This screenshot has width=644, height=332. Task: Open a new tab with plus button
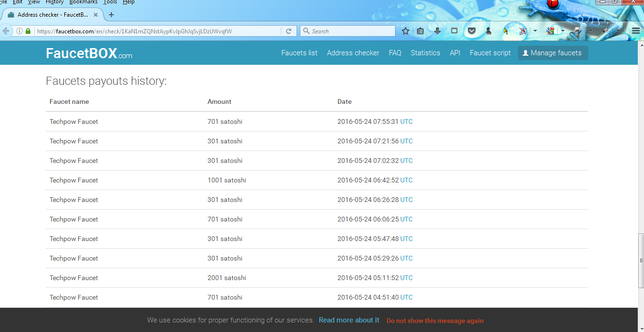click(x=111, y=15)
